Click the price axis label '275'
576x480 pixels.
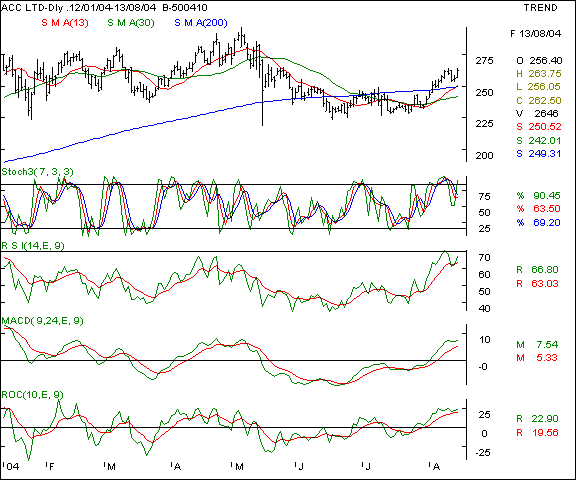click(484, 61)
